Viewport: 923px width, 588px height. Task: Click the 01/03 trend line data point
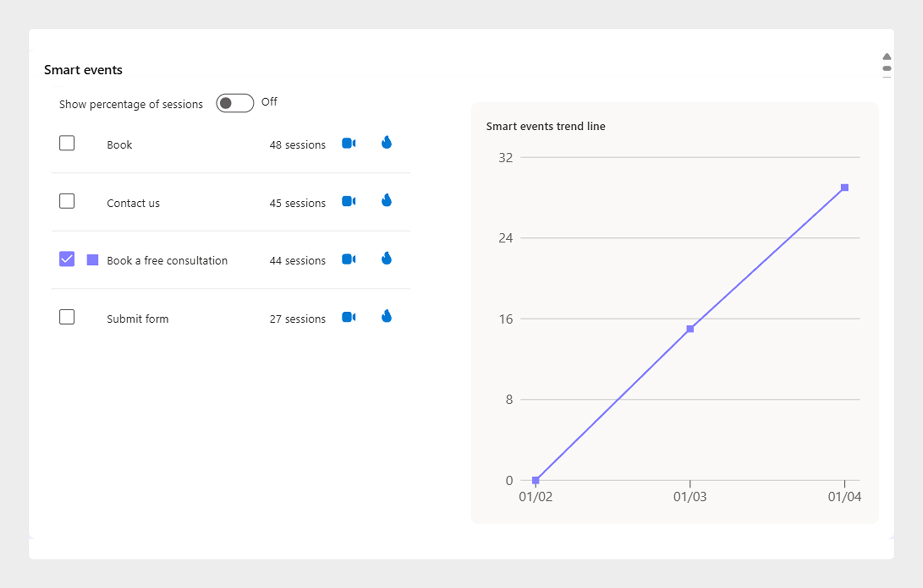click(690, 329)
